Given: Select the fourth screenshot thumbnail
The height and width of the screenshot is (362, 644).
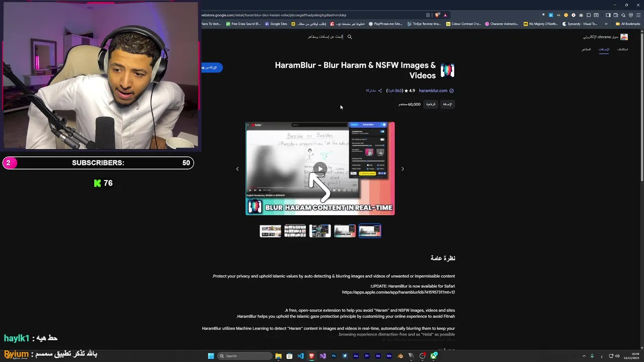Looking at the screenshot, I should [x=345, y=231].
